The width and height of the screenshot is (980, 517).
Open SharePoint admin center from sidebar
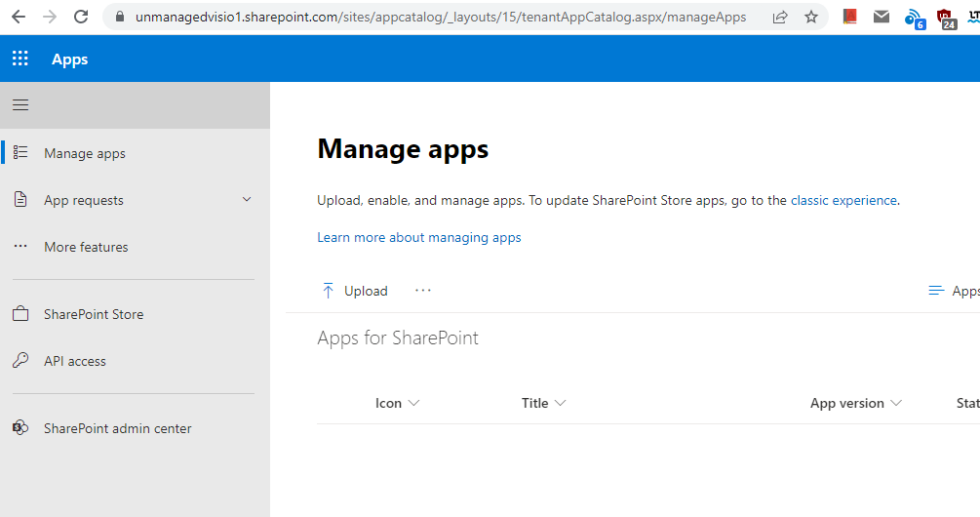coord(135,428)
